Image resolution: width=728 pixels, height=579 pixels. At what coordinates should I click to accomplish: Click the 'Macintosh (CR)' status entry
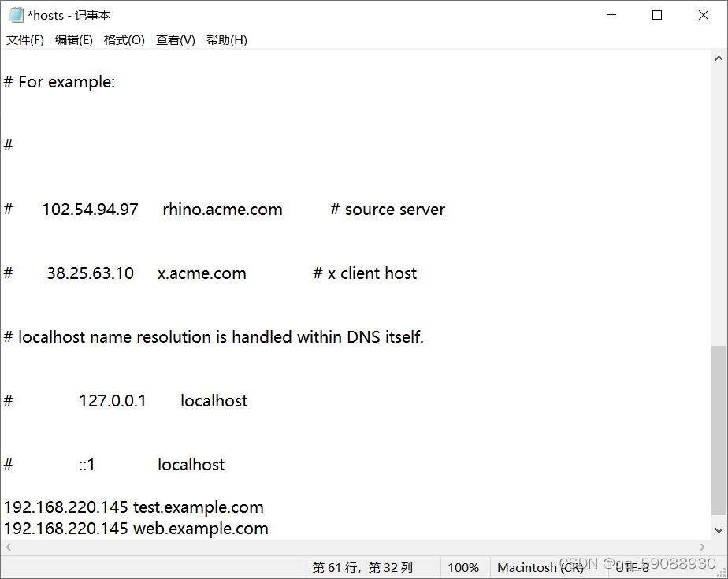click(540, 567)
